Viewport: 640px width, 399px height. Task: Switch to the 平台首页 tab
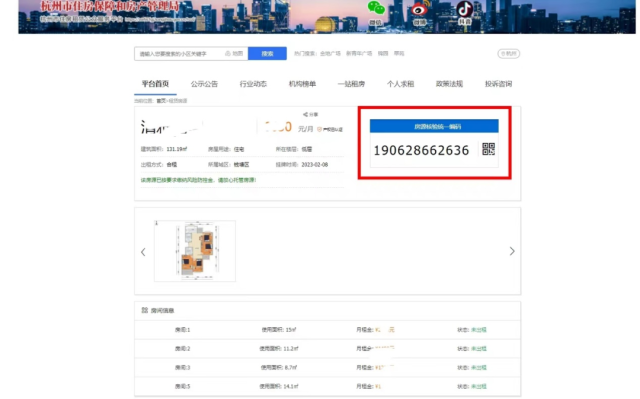155,84
